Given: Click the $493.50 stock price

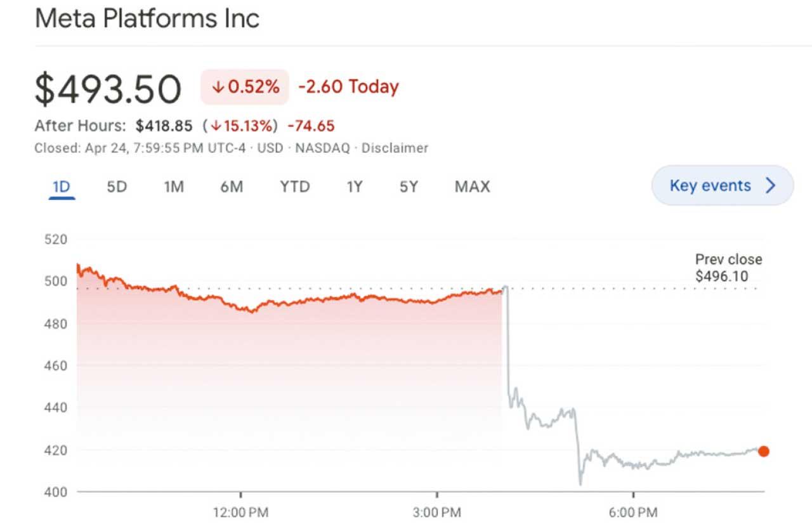Looking at the screenshot, I should [x=108, y=89].
